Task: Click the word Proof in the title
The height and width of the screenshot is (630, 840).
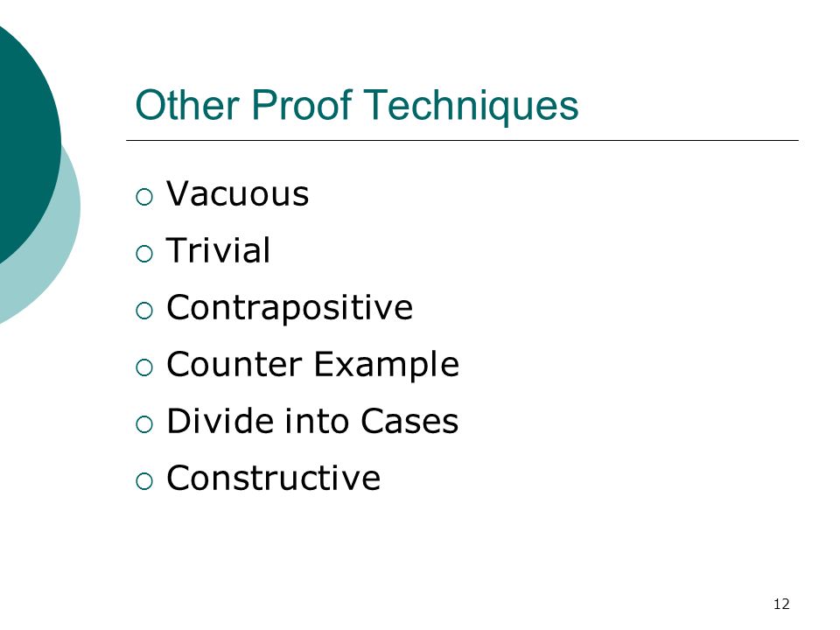Action: pyautogui.click(x=302, y=104)
